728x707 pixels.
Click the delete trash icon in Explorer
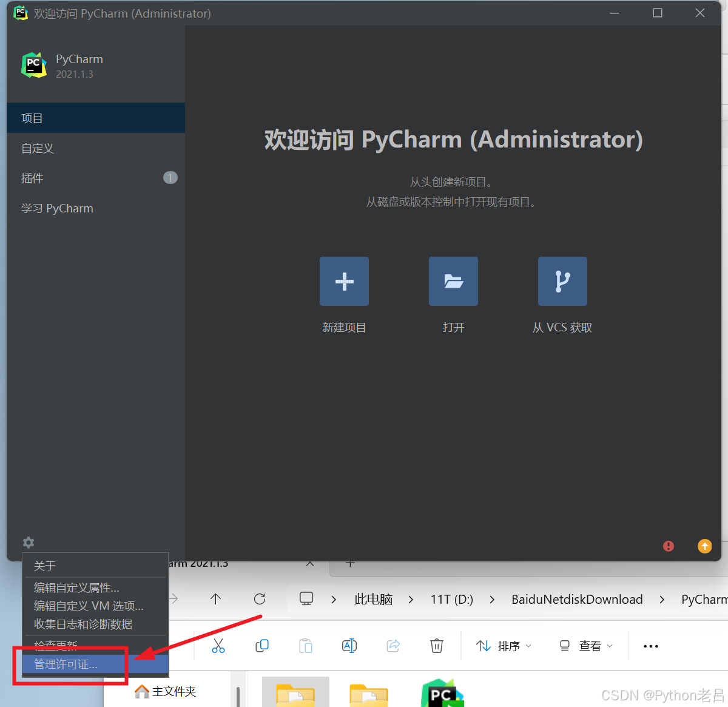pos(437,646)
